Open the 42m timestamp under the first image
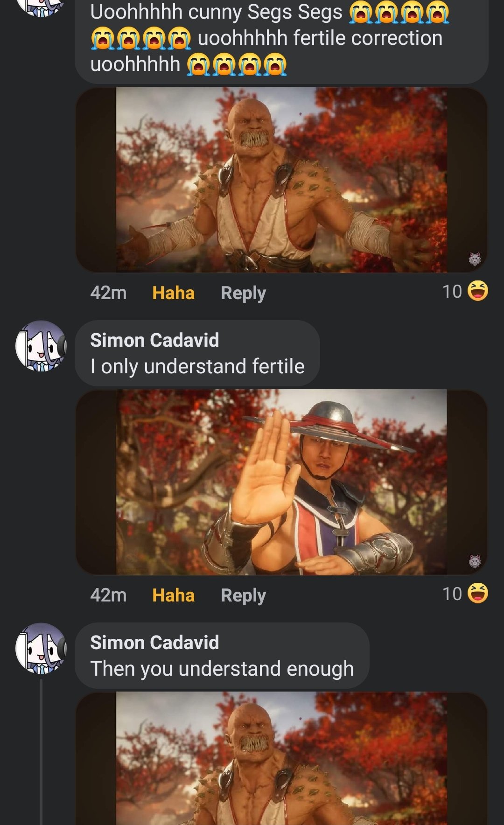Screen dimensions: 504x825 (x=108, y=293)
